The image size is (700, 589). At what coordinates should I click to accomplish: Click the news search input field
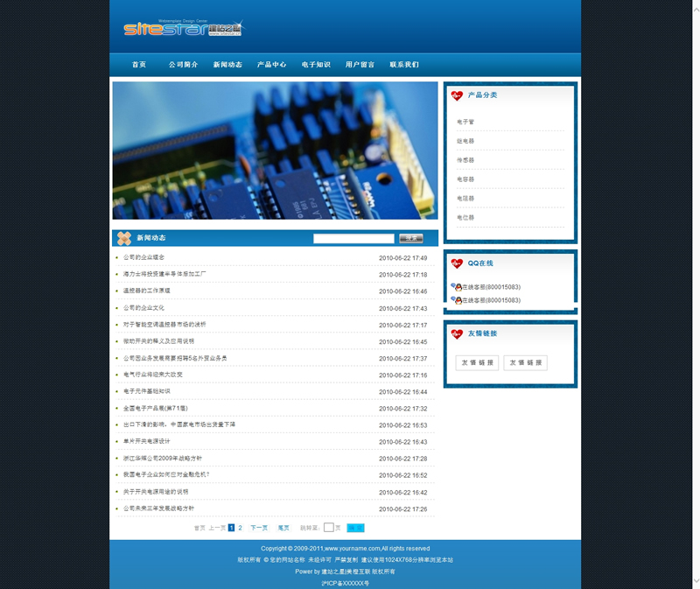353,238
